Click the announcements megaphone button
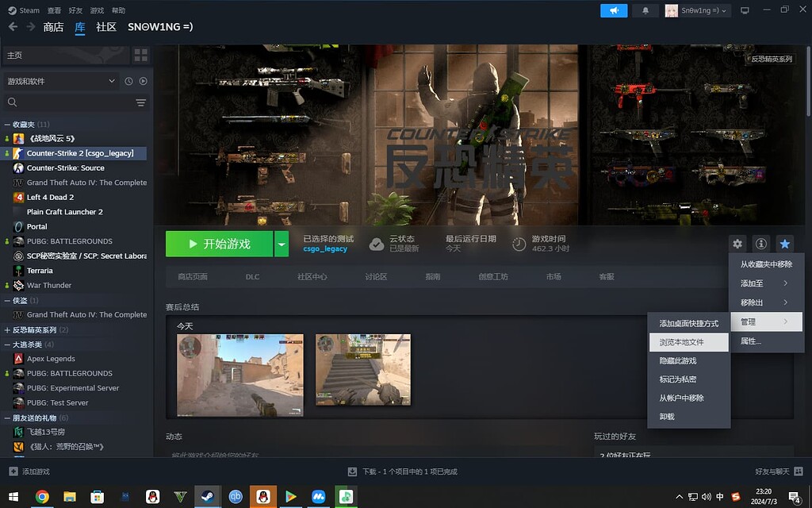Image resolution: width=812 pixels, height=508 pixels. tap(614, 10)
